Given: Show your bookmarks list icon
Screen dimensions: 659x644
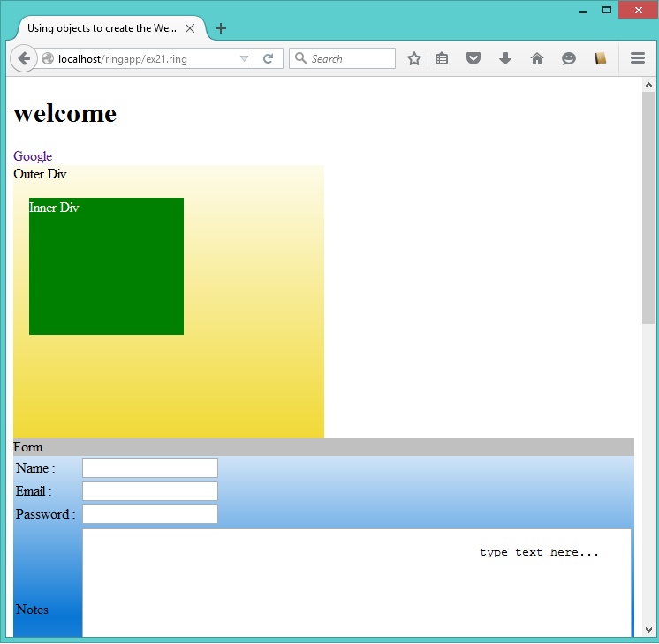Looking at the screenshot, I should point(442,59).
